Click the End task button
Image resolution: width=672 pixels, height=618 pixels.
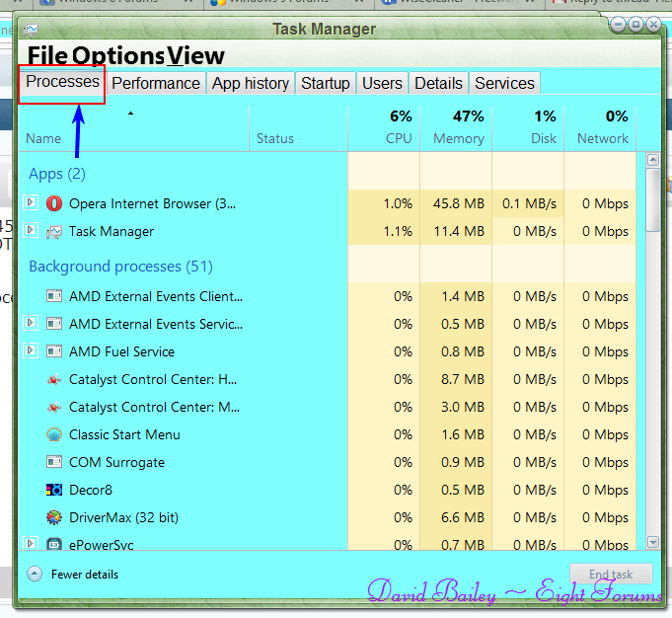point(611,574)
